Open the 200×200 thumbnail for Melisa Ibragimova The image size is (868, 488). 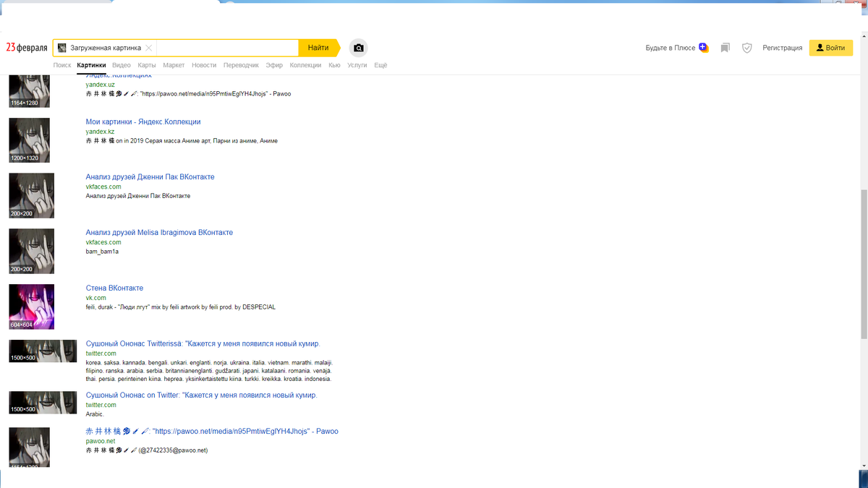(31, 251)
